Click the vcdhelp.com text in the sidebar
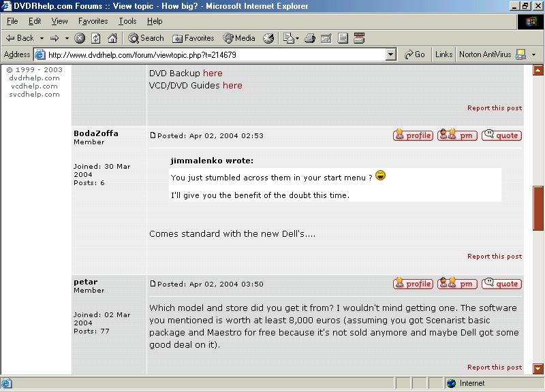The width and height of the screenshot is (545, 392). [35, 86]
